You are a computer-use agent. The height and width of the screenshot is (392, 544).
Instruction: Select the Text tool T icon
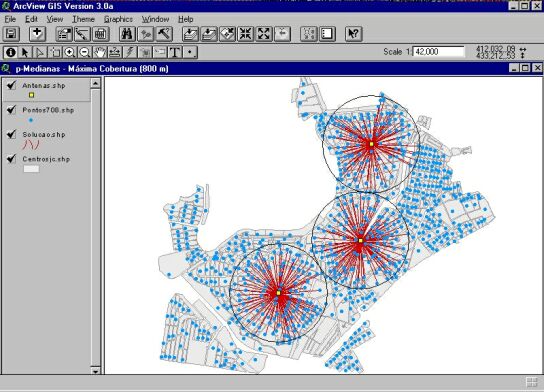coord(175,52)
